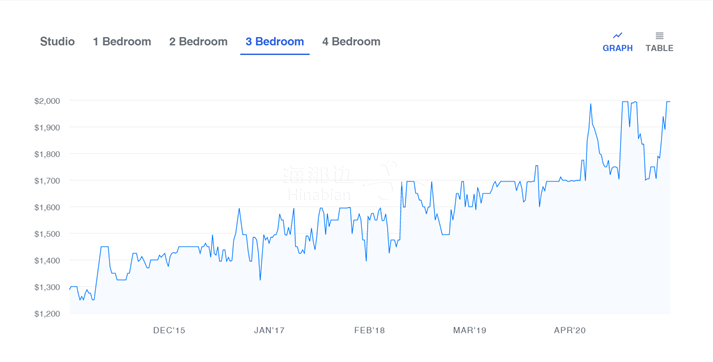713x362 pixels.
Task: Click the $2,000 y-axis label
Action: point(47,101)
